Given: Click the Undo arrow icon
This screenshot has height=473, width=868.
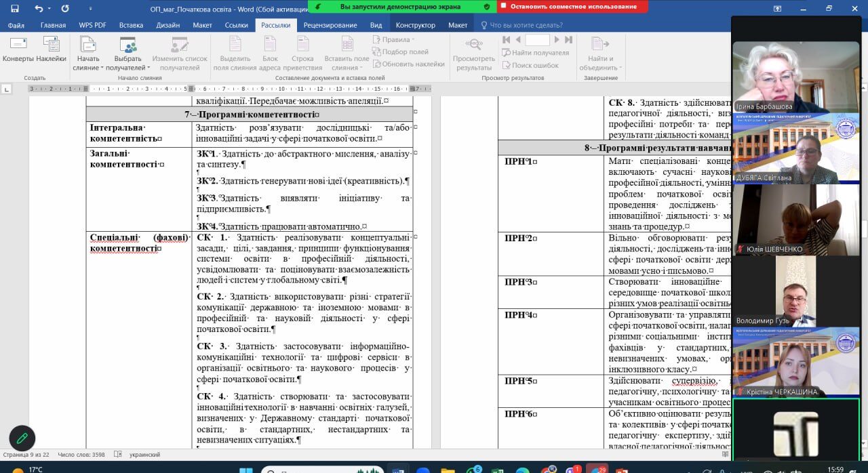Looking at the screenshot, I should (38, 8).
